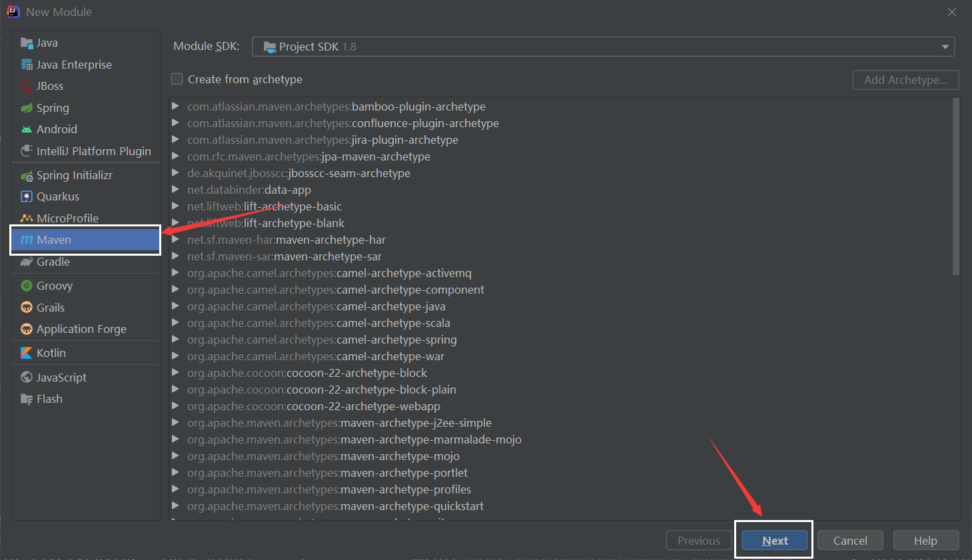Expand camel-archetype-spring node
The height and width of the screenshot is (560, 972).
(x=175, y=339)
